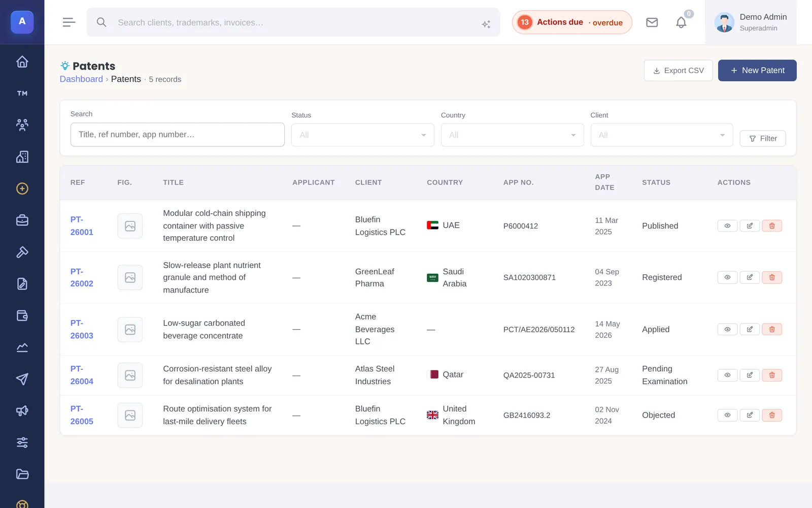Open the sliders settings sidebar icon
812x508 pixels.
(22, 442)
